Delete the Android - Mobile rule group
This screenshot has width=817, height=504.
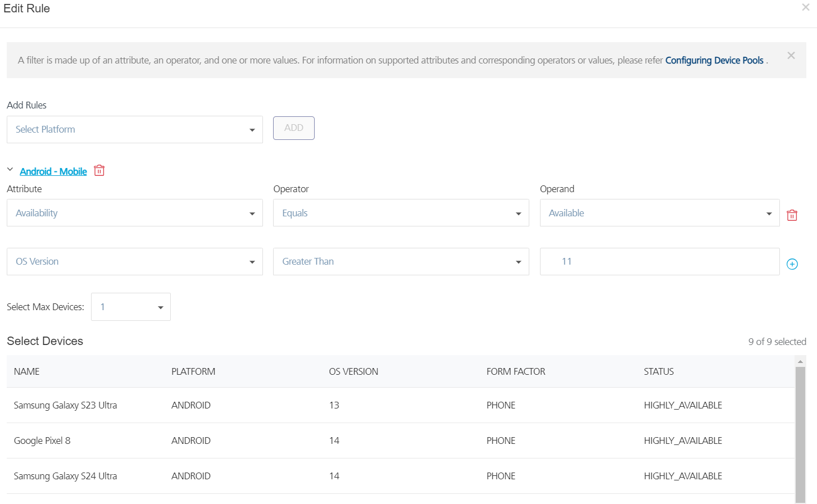tap(99, 171)
